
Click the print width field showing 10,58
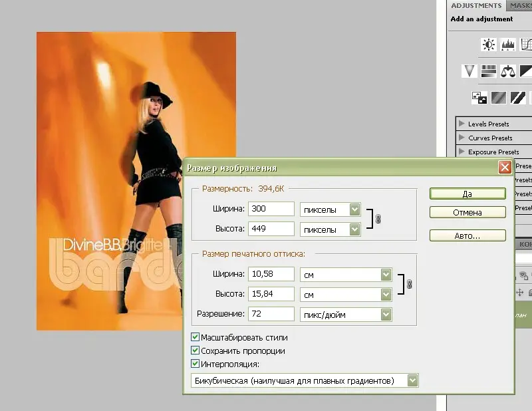tap(271, 274)
